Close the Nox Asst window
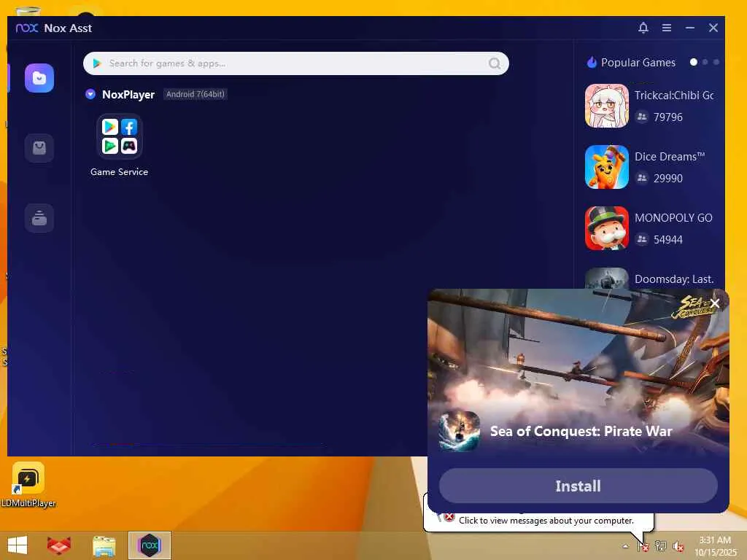The height and width of the screenshot is (560, 747). pos(713,28)
